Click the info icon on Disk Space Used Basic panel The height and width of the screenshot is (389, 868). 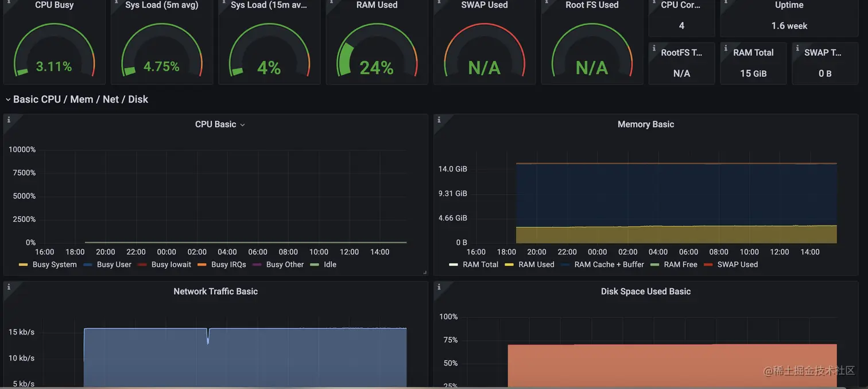coord(439,286)
